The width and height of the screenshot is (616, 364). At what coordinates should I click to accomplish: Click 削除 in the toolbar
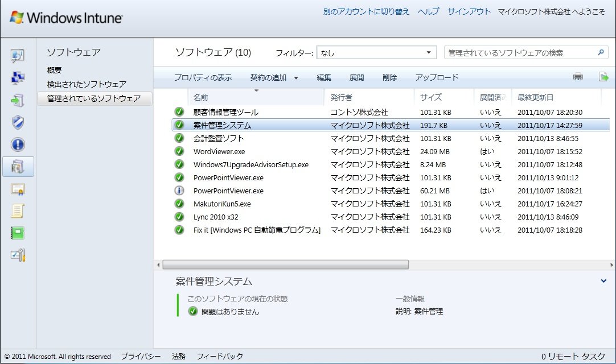[390, 77]
